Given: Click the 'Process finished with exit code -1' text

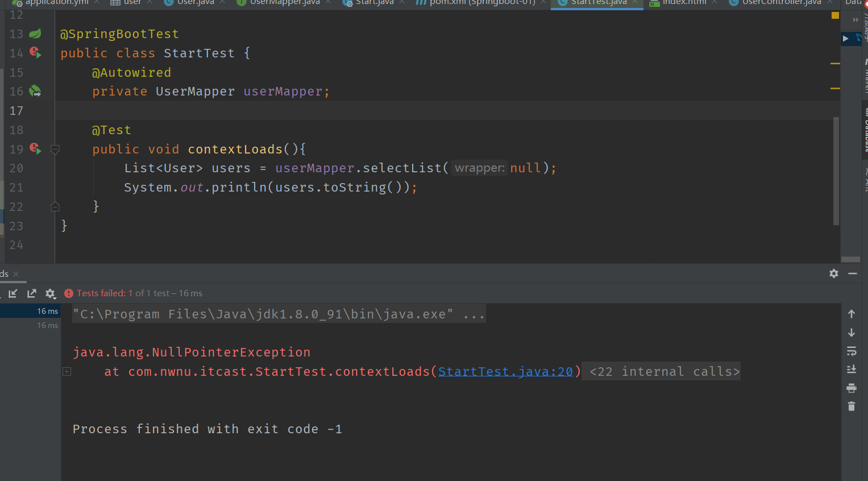Looking at the screenshot, I should 207,429.
